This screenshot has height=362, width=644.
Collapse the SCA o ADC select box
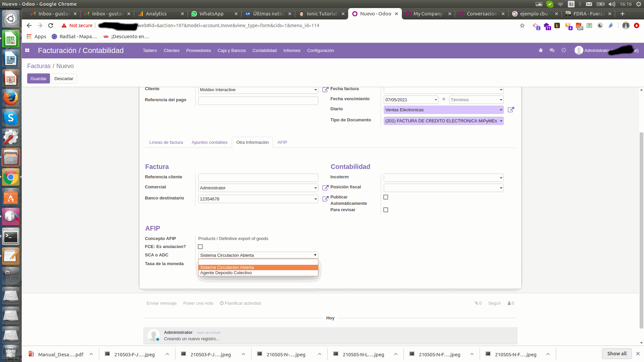tap(258, 255)
